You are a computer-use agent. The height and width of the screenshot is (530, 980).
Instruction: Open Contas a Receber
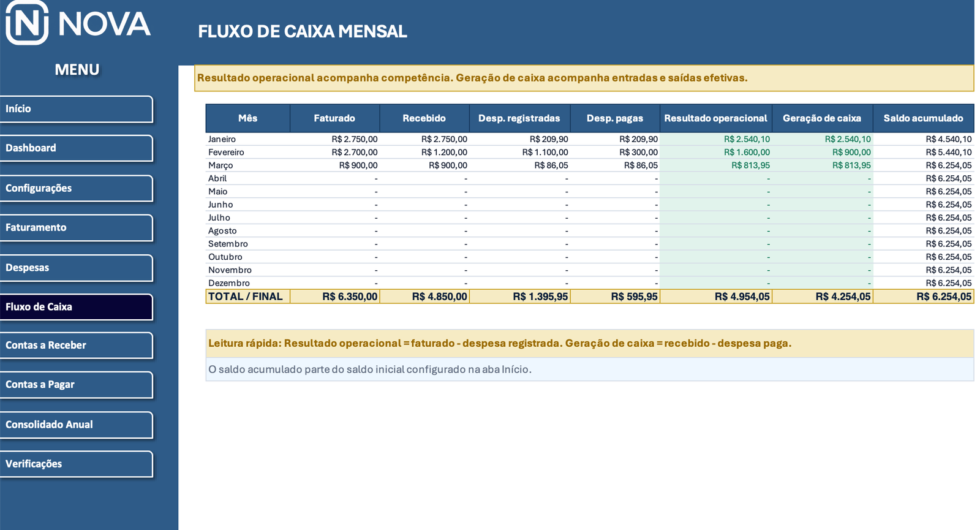pos(76,346)
